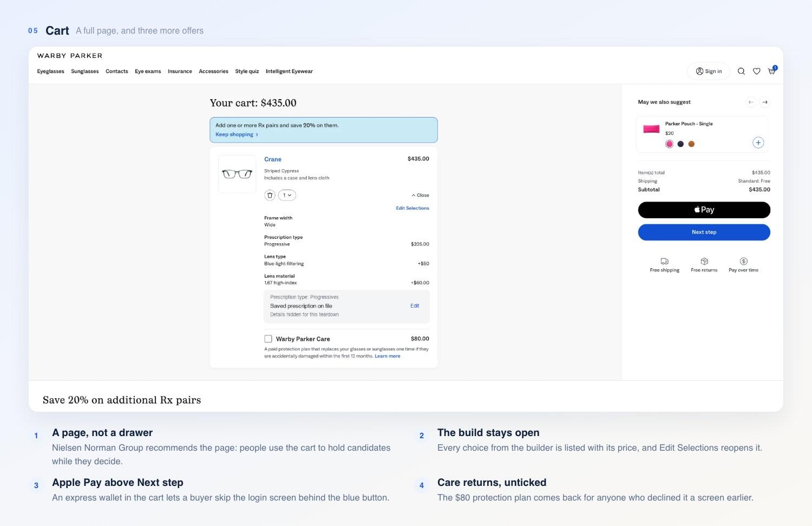Open the quantity 1 dropdown

[x=287, y=195]
